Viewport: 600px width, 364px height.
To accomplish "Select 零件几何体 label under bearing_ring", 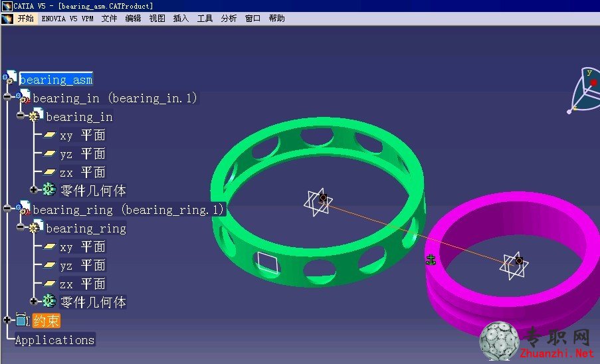I will click(93, 302).
